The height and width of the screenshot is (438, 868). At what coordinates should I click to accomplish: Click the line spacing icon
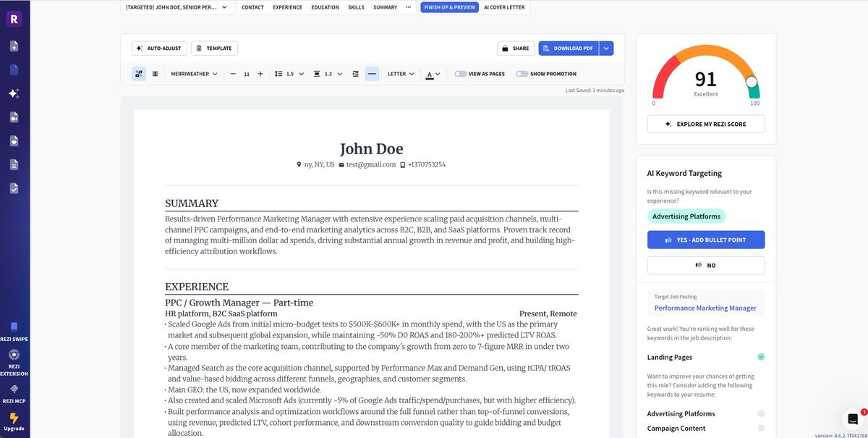click(278, 74)
